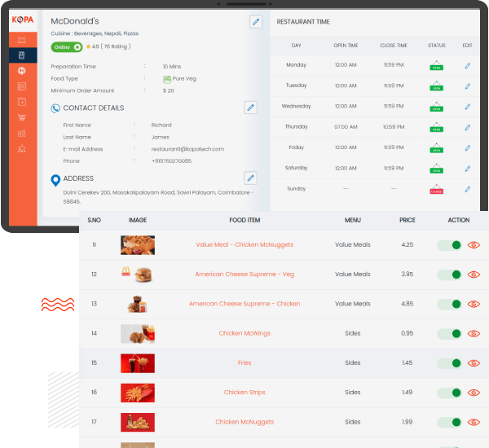Click the Chicken Strips thumbnail image
Viewport: 489px width, 448px height.
[x=138, y=393]
